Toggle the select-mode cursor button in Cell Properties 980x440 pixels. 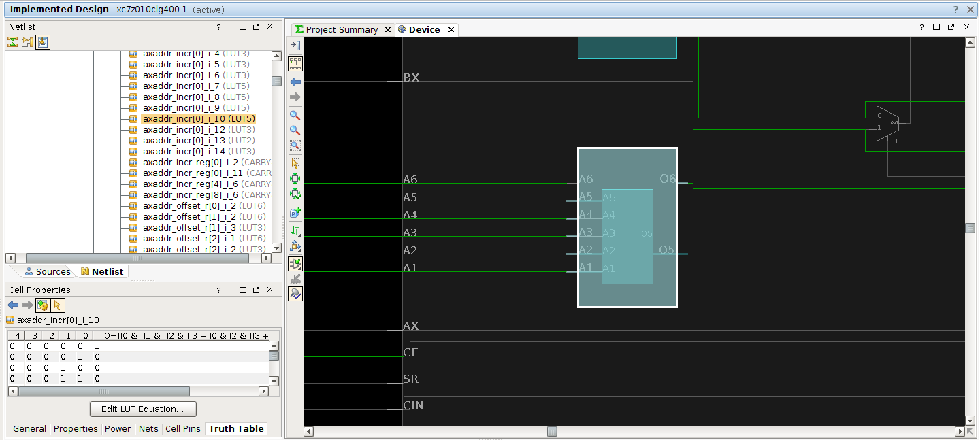[x=58, y=305]
